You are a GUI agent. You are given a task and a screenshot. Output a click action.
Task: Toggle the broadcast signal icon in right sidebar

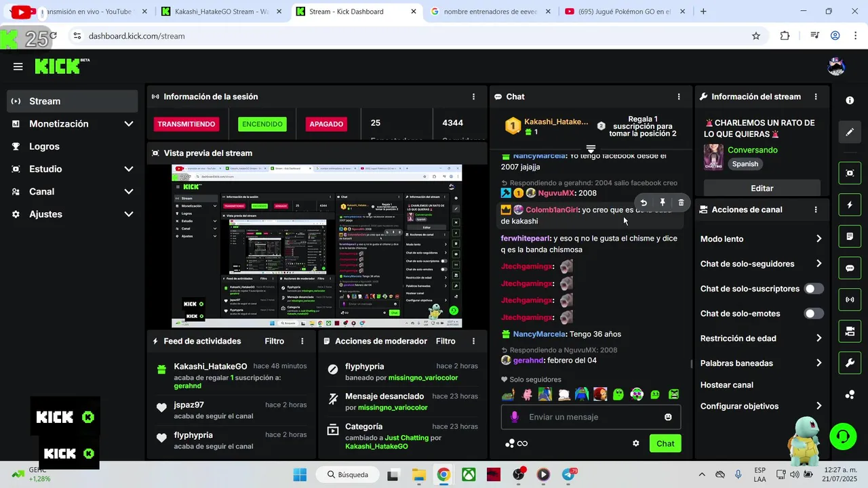pyautogui.click(x=850, y=300)
